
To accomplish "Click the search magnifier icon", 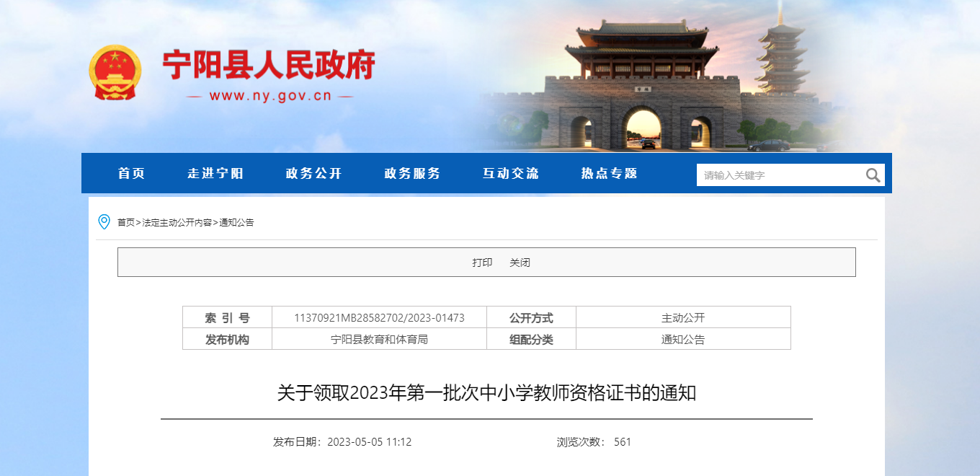I will pos(873,175).
